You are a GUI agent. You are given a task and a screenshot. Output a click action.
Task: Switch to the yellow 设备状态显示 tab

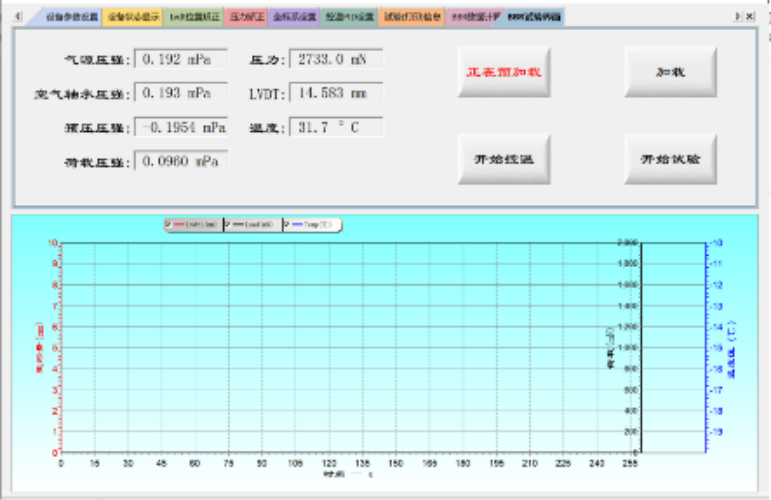tap(133, 17)
